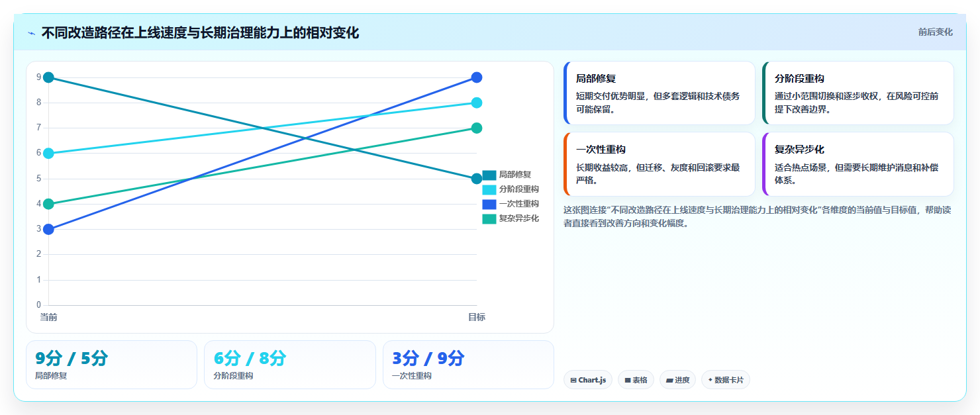Click the 3分 / 9分 一次性重构 stat card
The width and height of the screenshot is (980, 415).
coord(468,365)
